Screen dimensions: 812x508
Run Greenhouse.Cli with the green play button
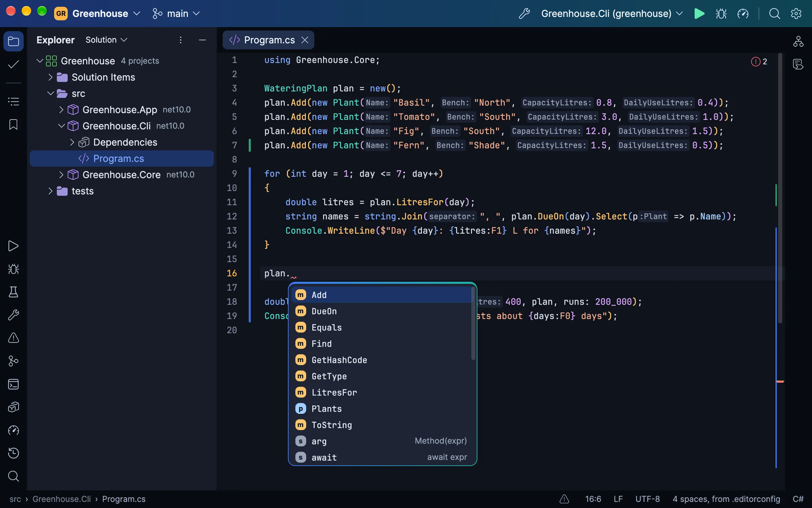pyautogui.click(x=699, y=14)
